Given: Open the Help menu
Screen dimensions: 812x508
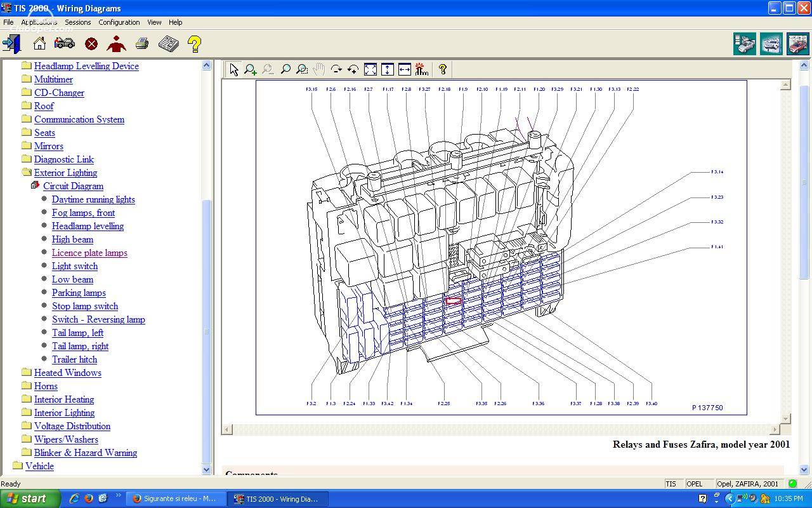Looking at the screenshot, I should tap(176, 22).
